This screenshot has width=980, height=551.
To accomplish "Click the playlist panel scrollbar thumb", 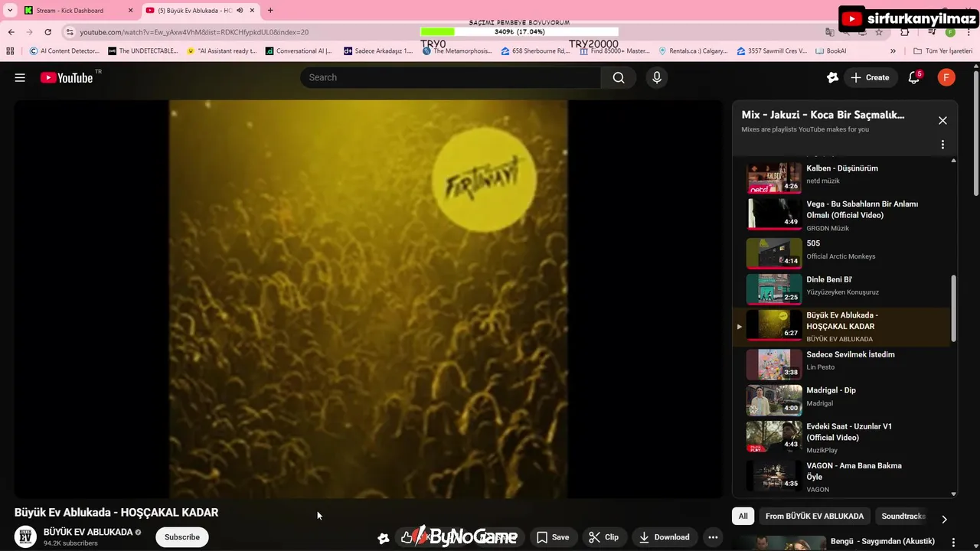I will (x=953, y=308).
